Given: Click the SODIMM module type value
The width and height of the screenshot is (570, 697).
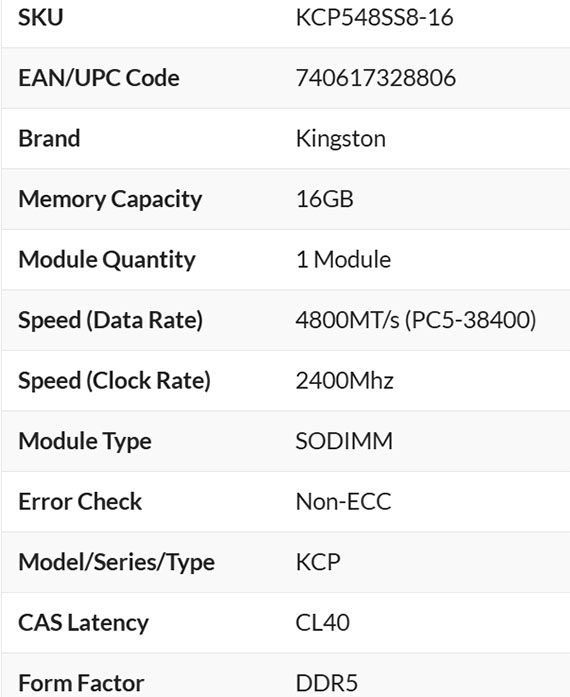Looking at the screenshot, I should click(344, 441).
